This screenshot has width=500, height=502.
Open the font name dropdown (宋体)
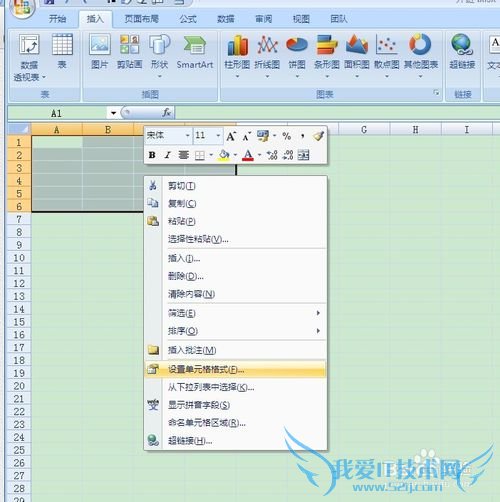(188, 135)
